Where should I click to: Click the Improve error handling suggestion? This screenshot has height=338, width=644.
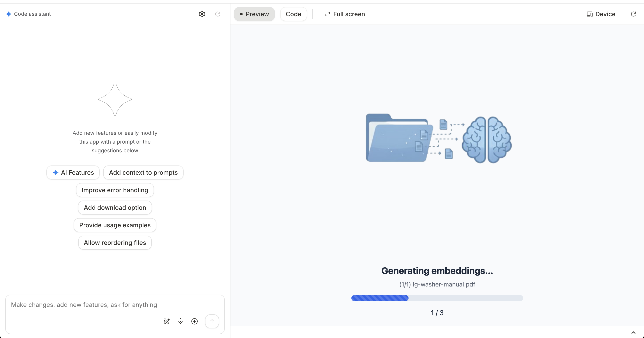[x=115, y=190]
